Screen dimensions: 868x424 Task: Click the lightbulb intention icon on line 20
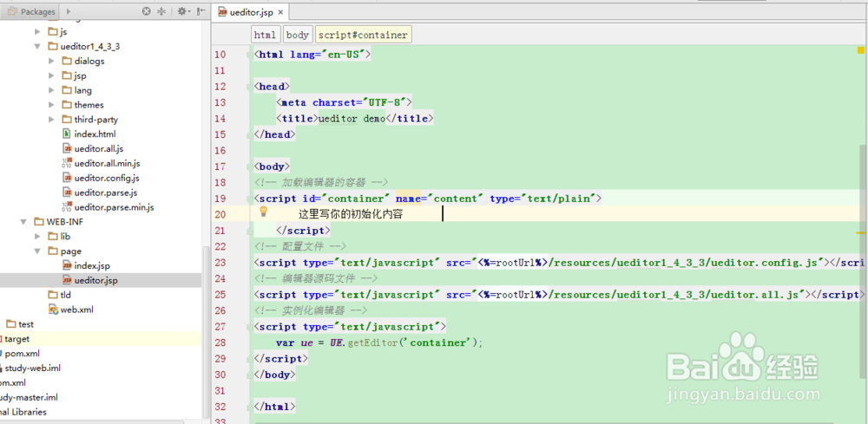[264, 212]
